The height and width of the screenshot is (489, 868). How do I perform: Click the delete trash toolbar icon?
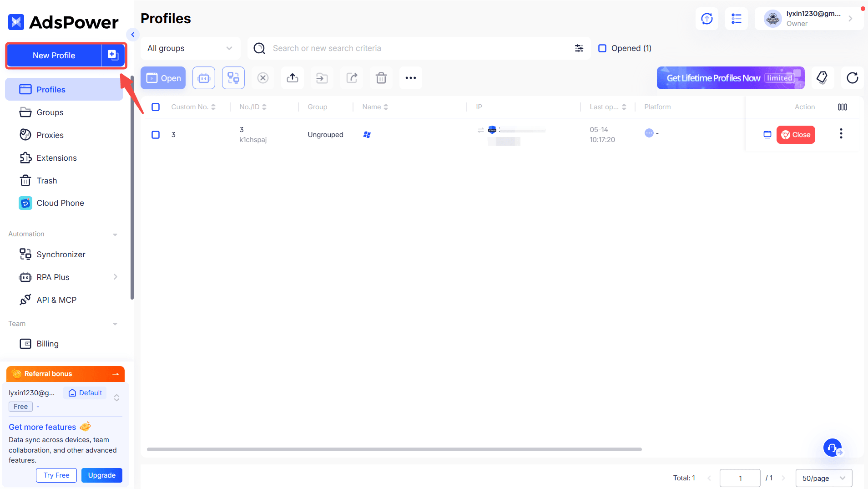point(381,78)
